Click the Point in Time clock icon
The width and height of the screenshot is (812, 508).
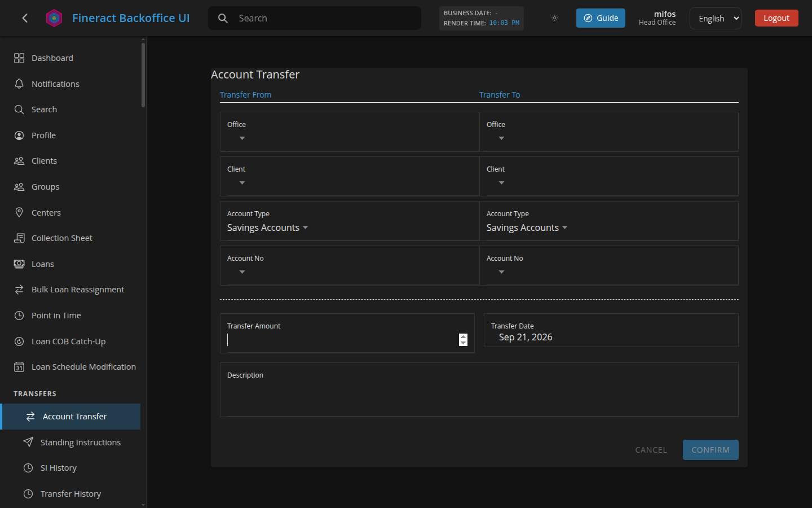19,316
